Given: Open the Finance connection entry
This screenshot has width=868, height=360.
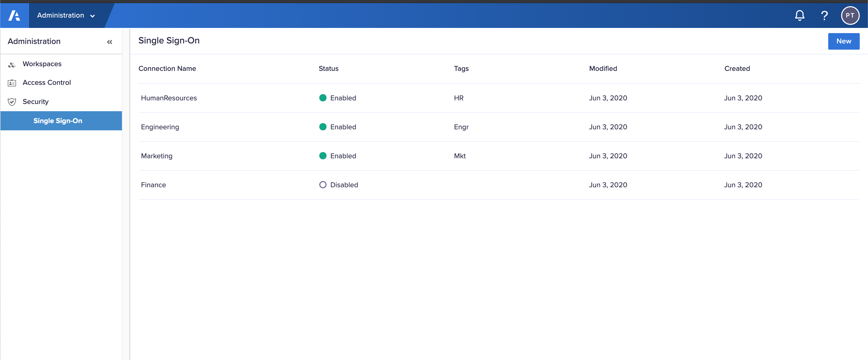Looking at the screenshot, I should (x=153, y=185).
